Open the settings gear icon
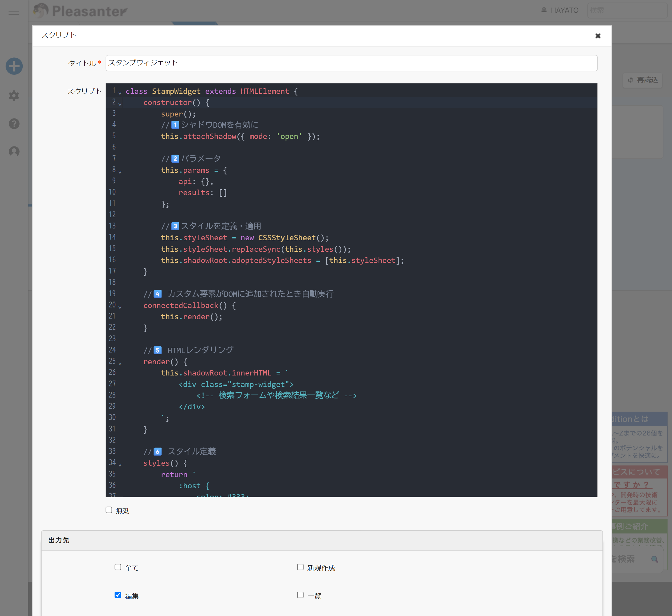Viewport: 672px width, 616px height. tap(14, 96)
